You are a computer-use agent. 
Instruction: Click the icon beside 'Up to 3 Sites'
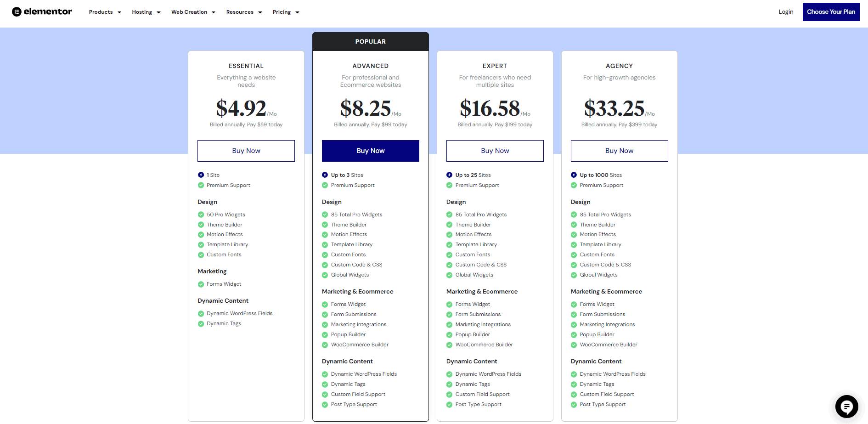[325, 175]
